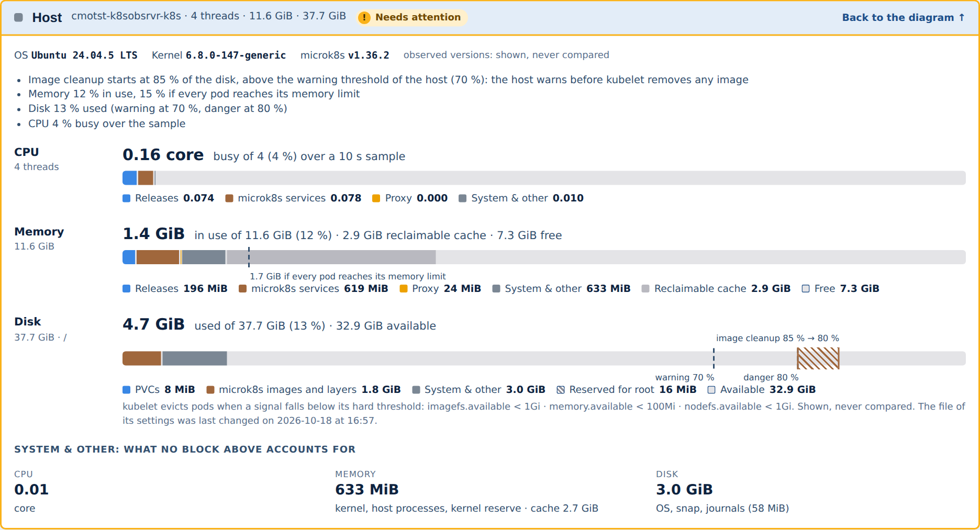The image size is (980, 530).
Task: Click the 0.16 core CPU value
Action: coord(163,155)
